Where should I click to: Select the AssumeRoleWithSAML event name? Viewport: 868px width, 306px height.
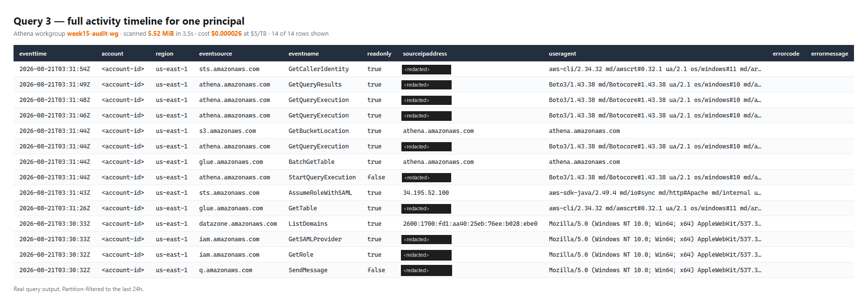coord(320,193)
